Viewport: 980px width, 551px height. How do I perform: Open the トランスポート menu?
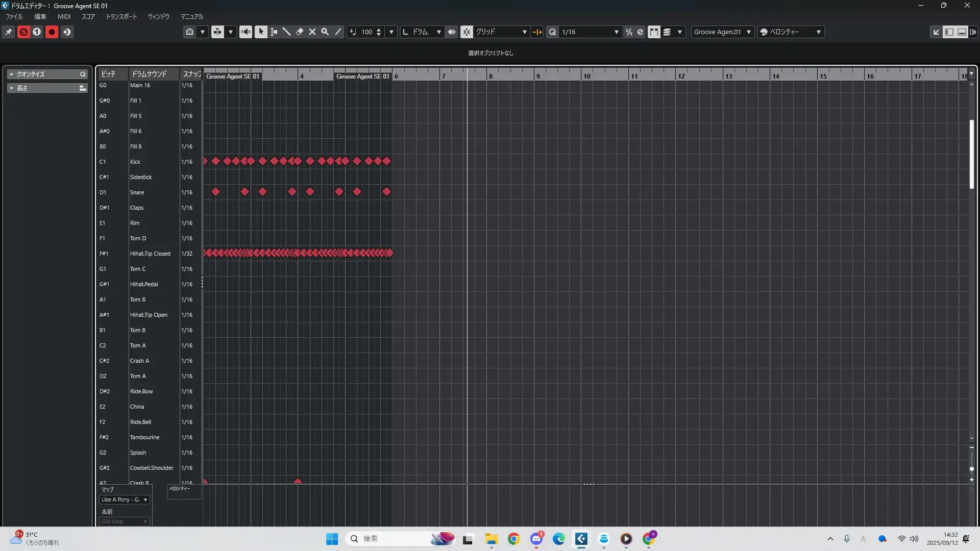(x=121, y=17)
